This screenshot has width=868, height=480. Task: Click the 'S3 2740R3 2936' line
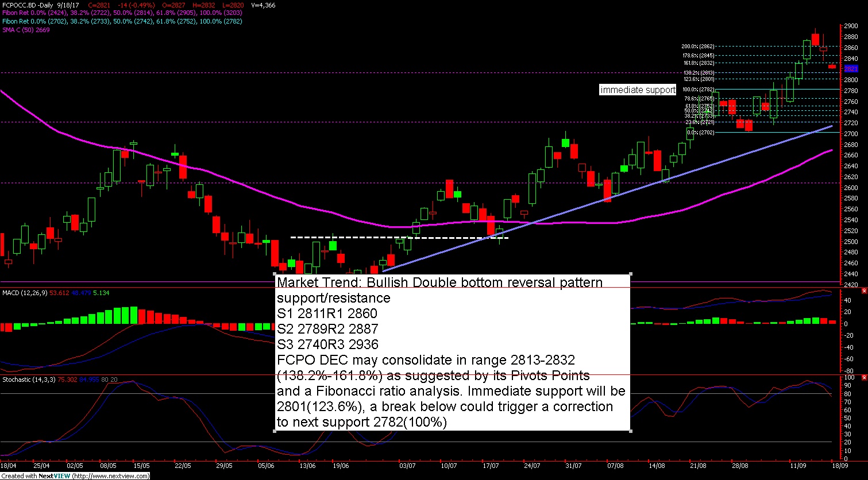[327, 344]
